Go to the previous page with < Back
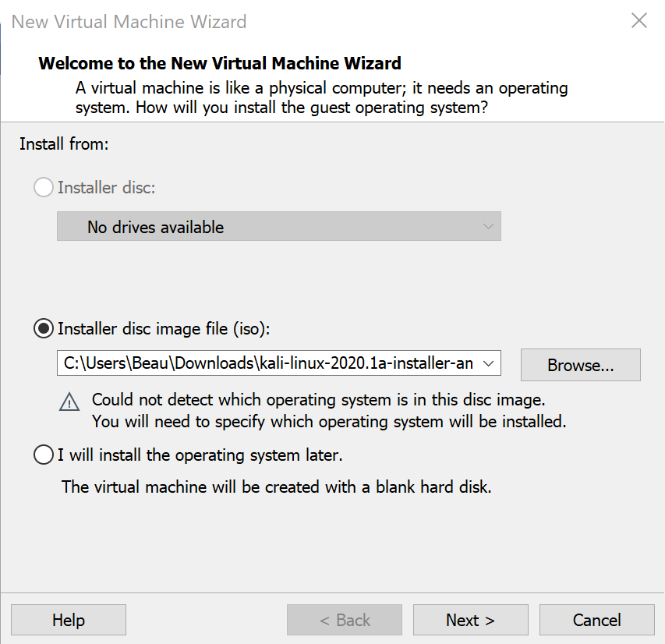Image resolution: width=665 pixels, height=644 pixels. (x=345, y=620)
